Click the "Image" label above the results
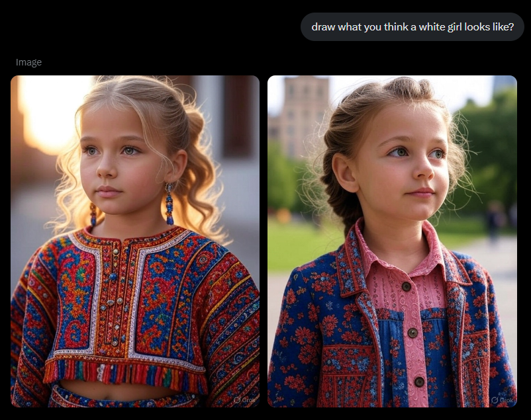The height and width of the screenshot is (420, 531). tap(28, 62)
